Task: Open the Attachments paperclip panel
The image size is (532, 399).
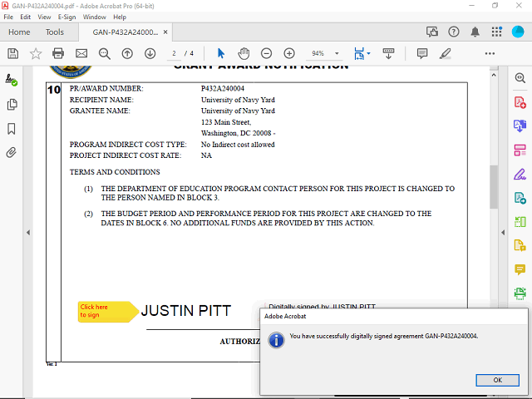Action: 12,152
